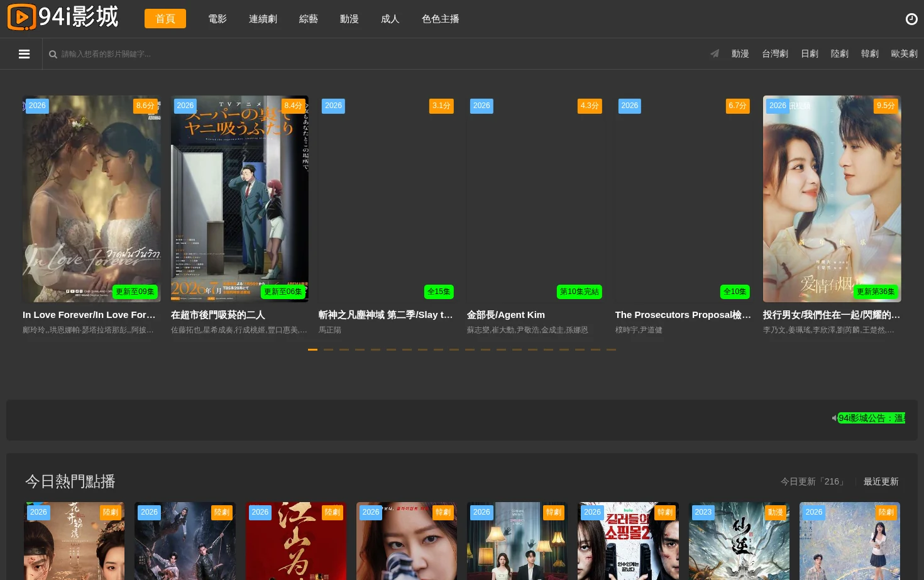
Task: Select the 首頁 navigation tab
Action: (165, 19)
